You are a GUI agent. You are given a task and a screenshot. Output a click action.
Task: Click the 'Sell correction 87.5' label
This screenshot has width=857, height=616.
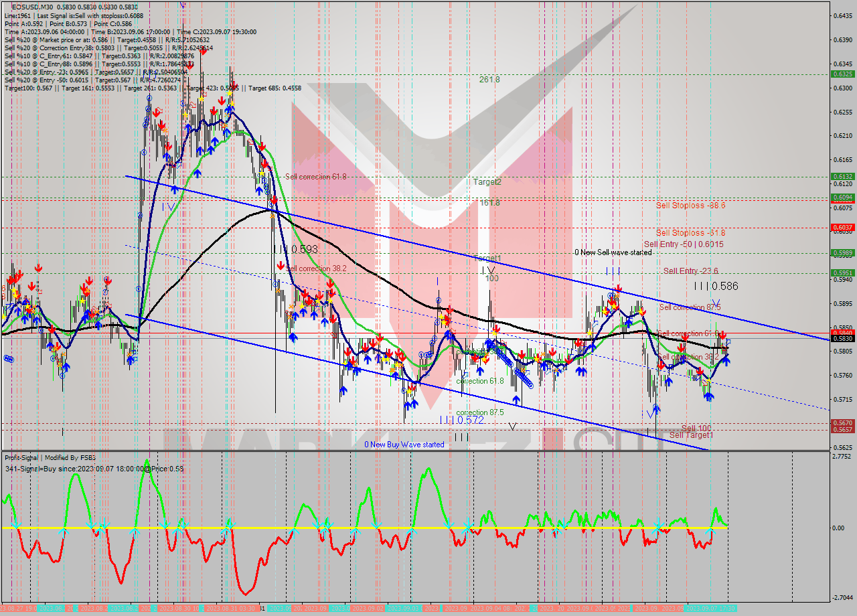[x=690, y=307]
